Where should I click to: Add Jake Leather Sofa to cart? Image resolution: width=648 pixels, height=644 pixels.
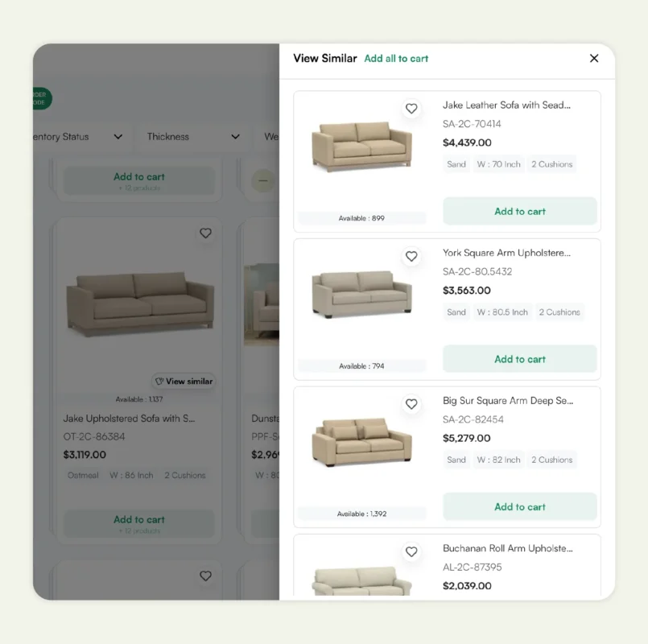pos(520,212)
